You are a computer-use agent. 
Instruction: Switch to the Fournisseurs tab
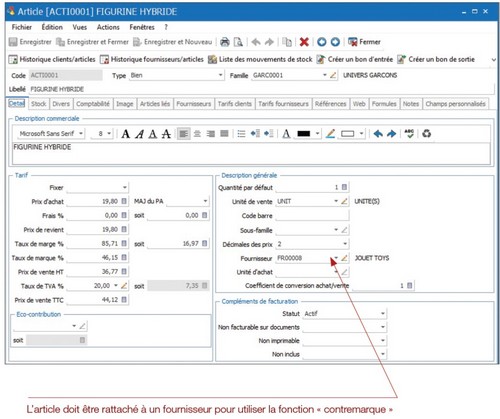point(194,104)
